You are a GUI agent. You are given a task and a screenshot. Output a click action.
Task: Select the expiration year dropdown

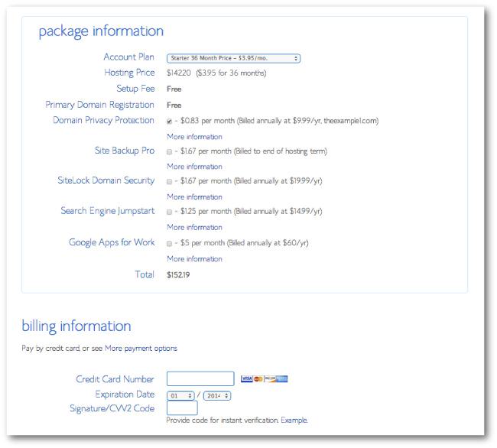[217, 396]
